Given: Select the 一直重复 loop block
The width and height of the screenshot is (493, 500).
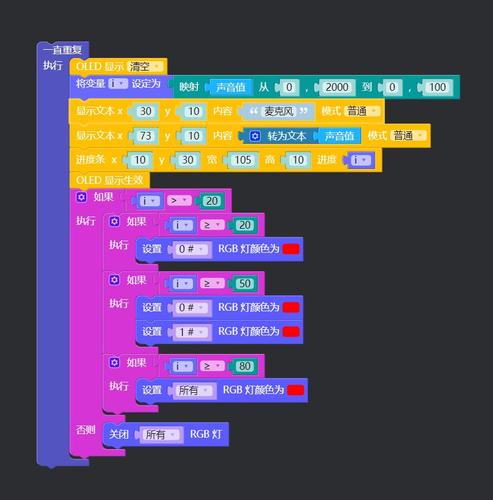Looking at the screenshot, I should pyautogui.click(x=62, y=50).
